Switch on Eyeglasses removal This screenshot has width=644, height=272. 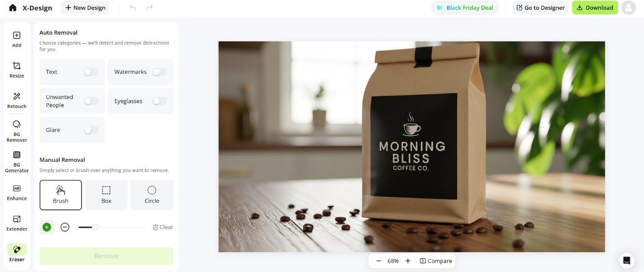[x=159, y=101]
